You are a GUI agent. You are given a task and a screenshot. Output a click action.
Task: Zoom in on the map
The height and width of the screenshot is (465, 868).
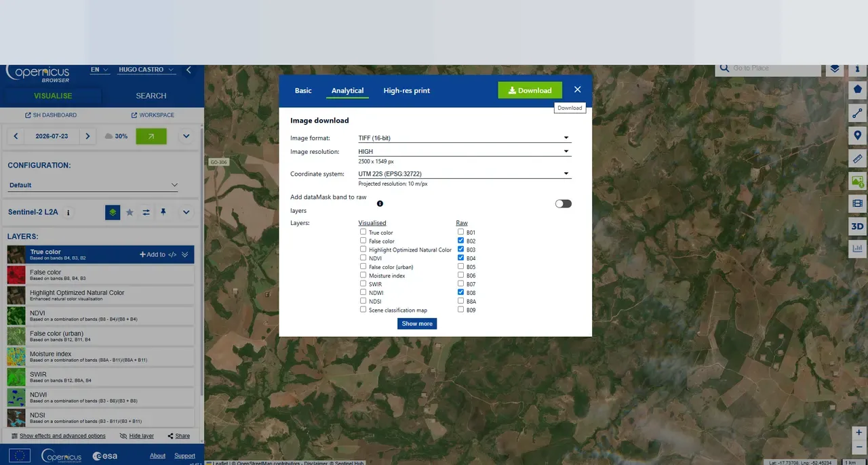point(859,432)
